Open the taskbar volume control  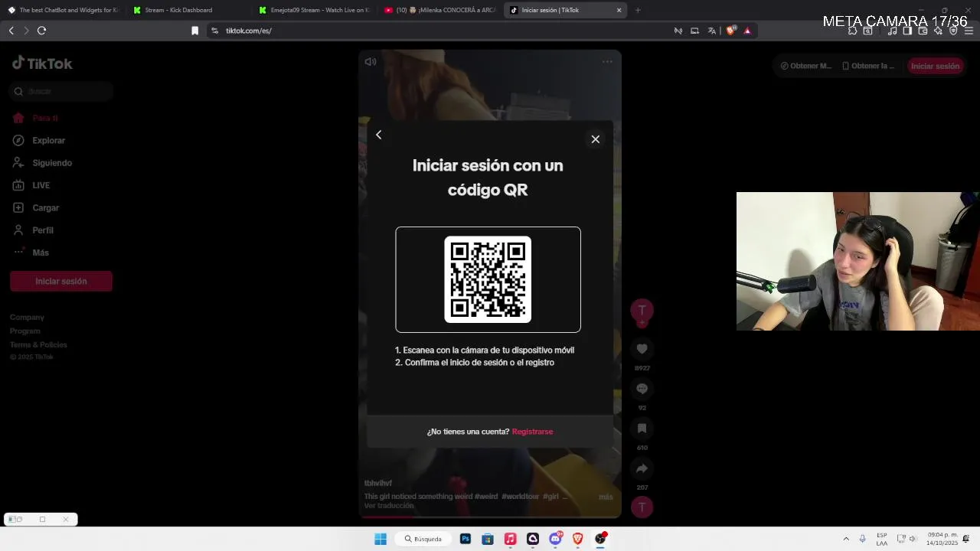(x=913, y=539)
